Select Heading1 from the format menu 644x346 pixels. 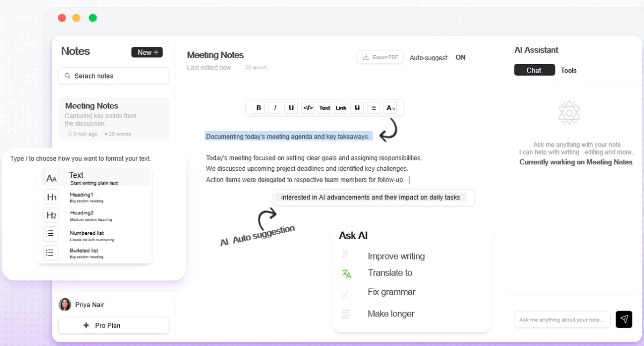pos(96,197)
